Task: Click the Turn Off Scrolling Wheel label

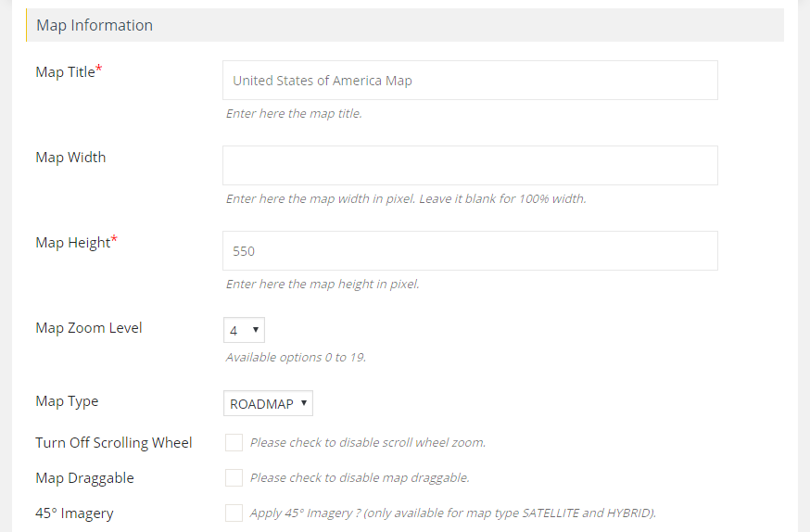Action: point(114,443)
